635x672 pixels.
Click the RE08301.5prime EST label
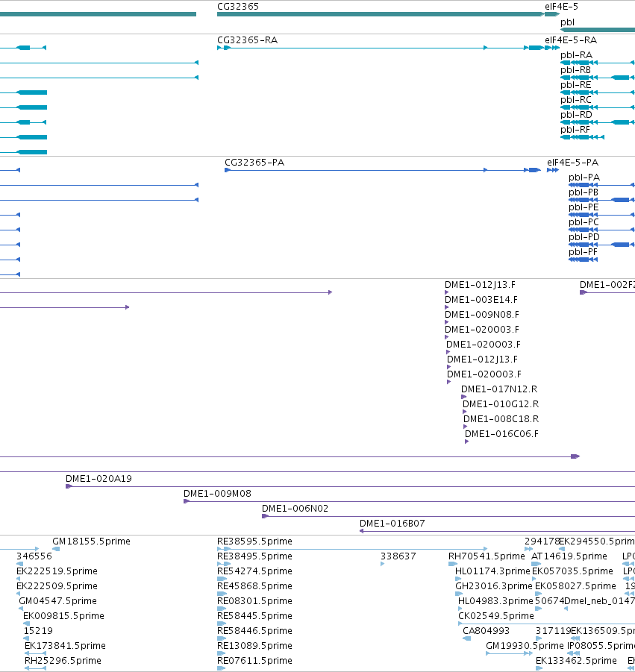point(254,601)
